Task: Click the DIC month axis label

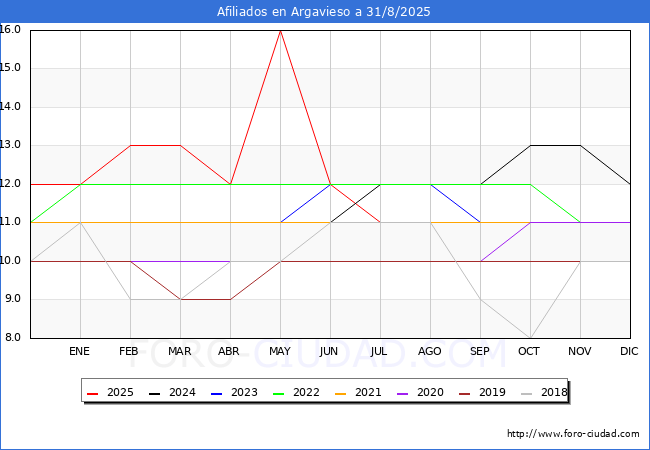Action: coord(629,351)
